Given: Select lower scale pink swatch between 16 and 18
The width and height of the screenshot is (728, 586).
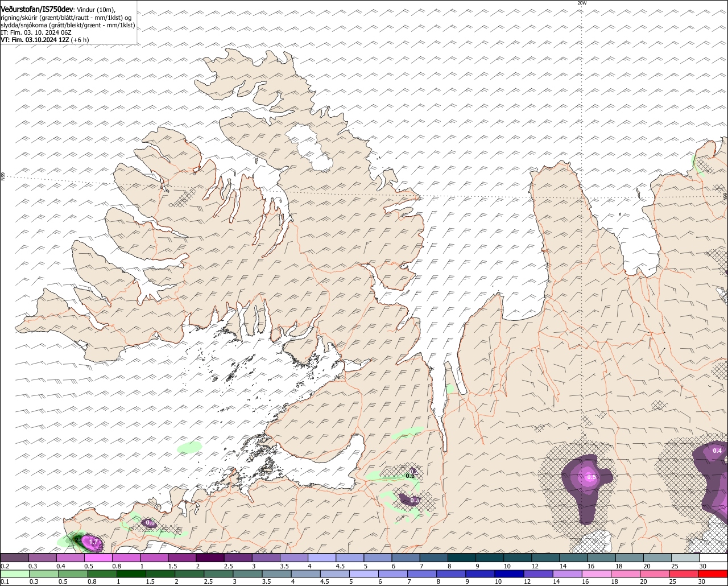Looking at the screenshot, I should coord(597,573).
